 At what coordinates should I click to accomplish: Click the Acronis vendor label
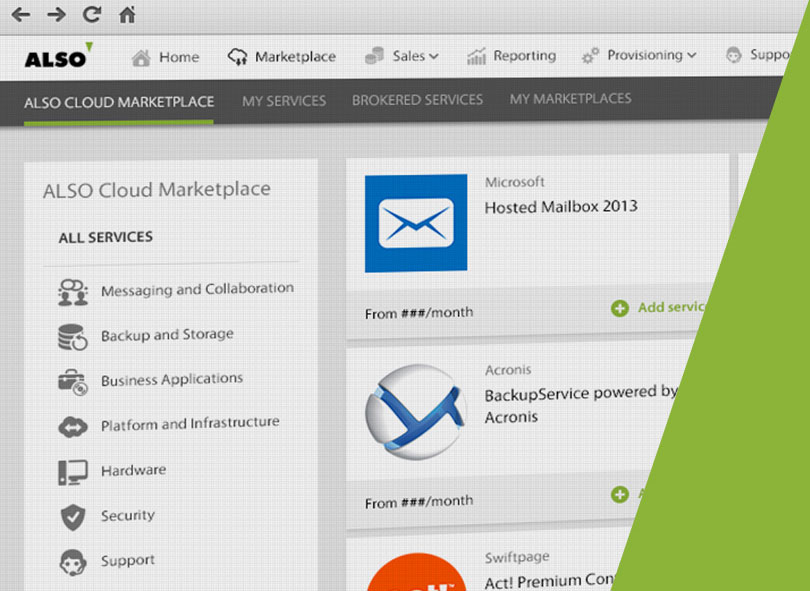[508, 370]
